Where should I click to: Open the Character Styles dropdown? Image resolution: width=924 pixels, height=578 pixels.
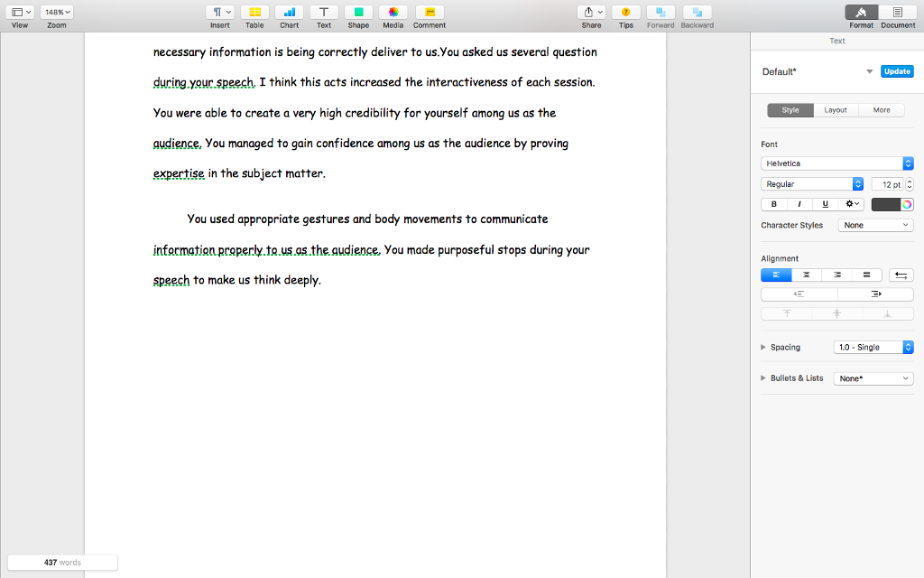click(875, 225)
